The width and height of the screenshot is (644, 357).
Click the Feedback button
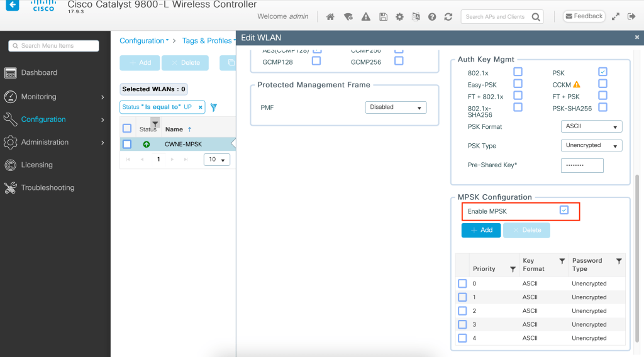(x=583, y=16)
